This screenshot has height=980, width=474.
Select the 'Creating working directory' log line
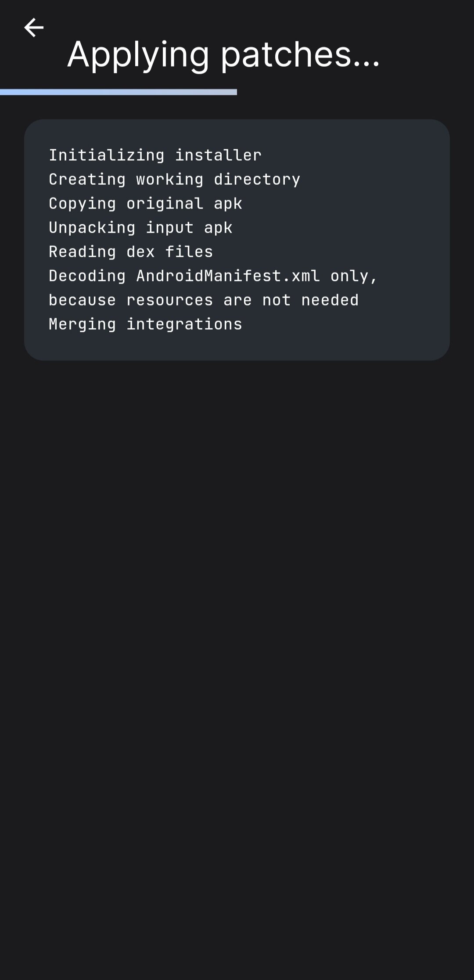(174, 179)
